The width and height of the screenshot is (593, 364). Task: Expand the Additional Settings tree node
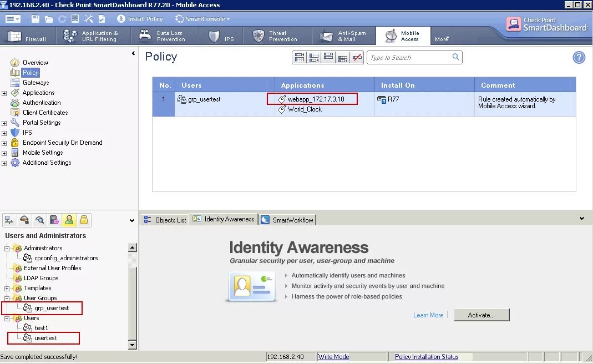tap(4, 164)
